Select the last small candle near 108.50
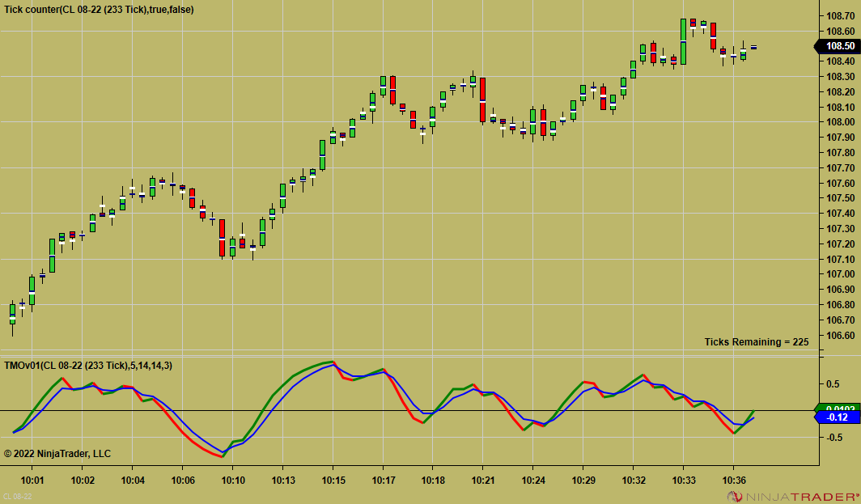Screen dimensions: 861x504 (753, 47)
